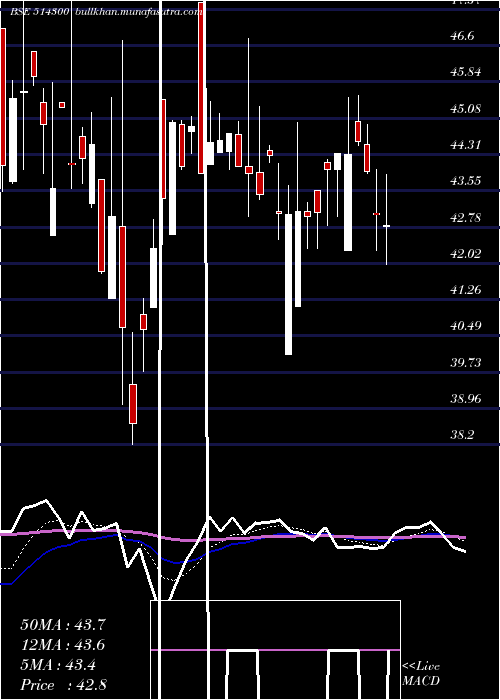The height and width of the screenshot is (700, 500).
Task: Select the 45.84 price axis label
Action: tap(466, 72)
